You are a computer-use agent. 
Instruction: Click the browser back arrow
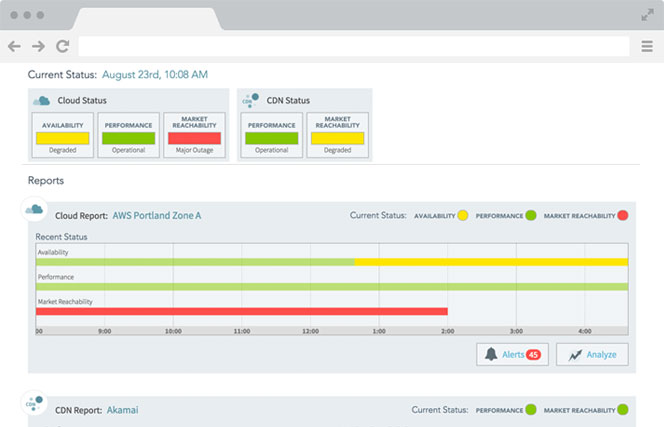14,46
